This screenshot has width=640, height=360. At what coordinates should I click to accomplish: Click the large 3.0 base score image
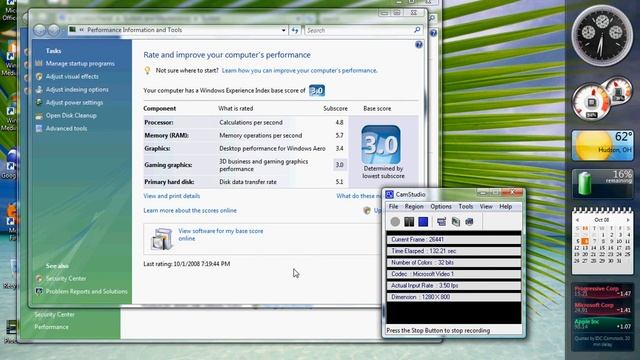click(x=380, y=144)
